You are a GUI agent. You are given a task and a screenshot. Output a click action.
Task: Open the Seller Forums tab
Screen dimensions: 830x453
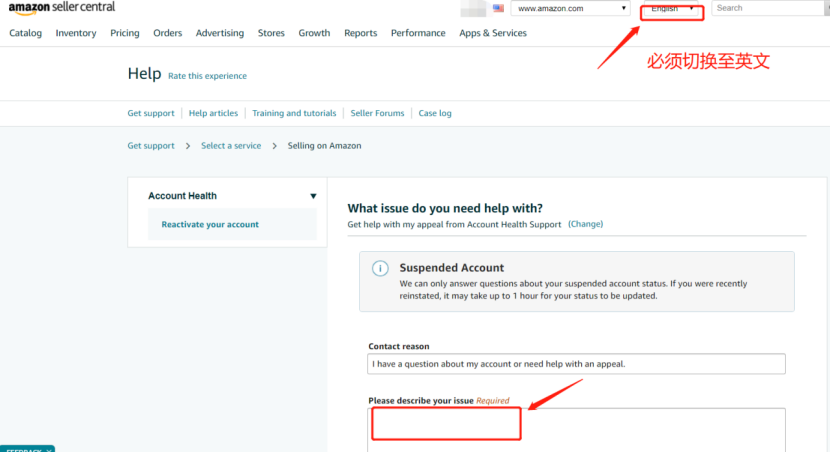[x=377, y=113]
